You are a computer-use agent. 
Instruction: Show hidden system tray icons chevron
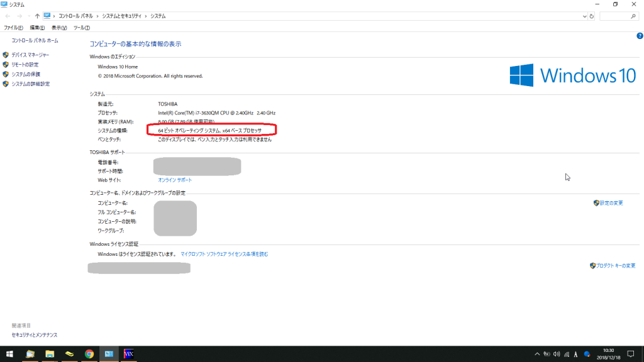point(537,354)
